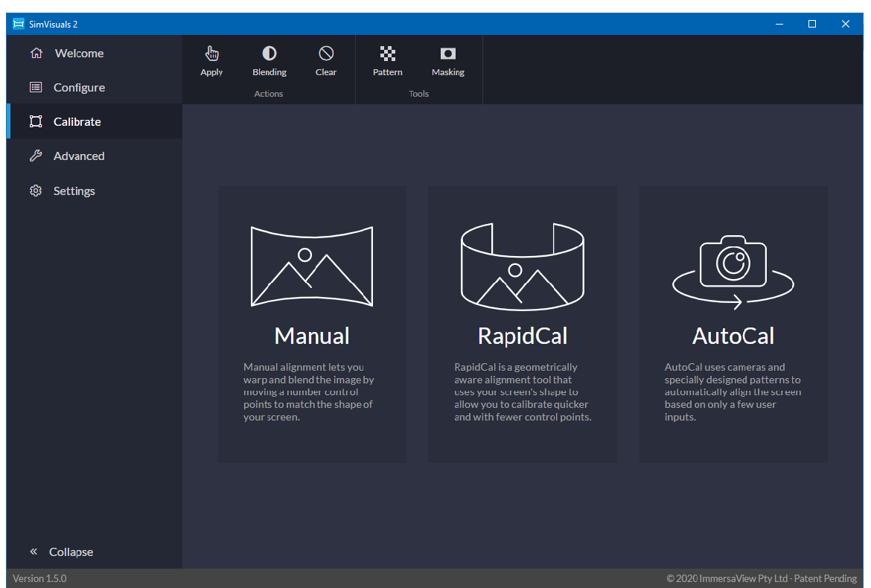Click the Clear action icon
Screen dimensions: 871x588
[326, 54]
